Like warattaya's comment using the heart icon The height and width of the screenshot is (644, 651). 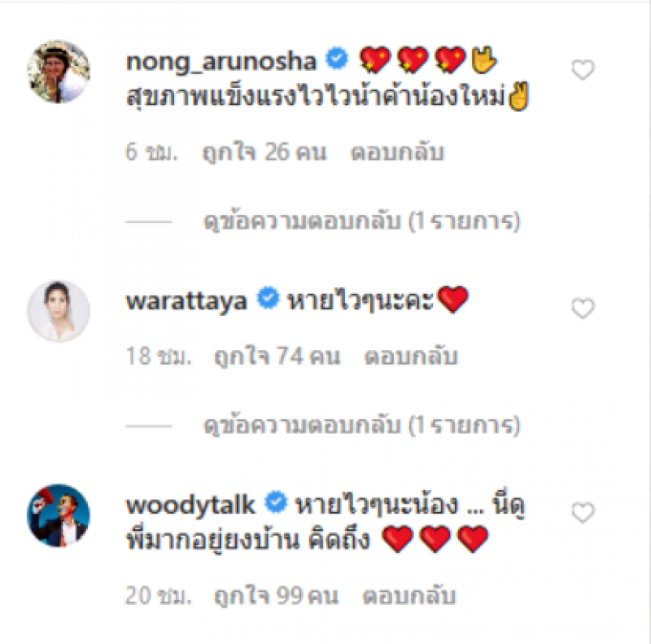coord(583,309)
